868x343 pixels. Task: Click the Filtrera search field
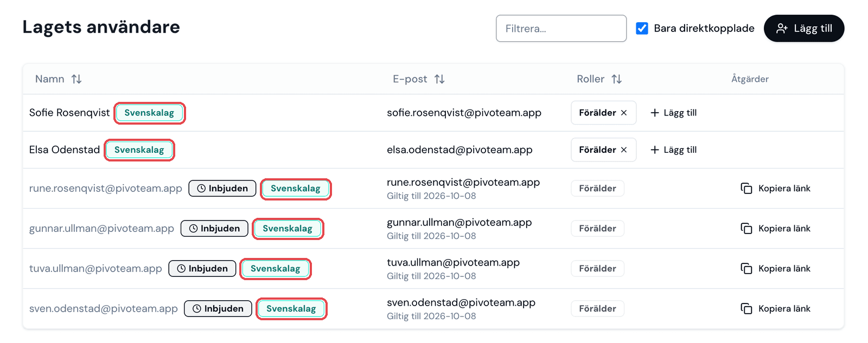561,28
